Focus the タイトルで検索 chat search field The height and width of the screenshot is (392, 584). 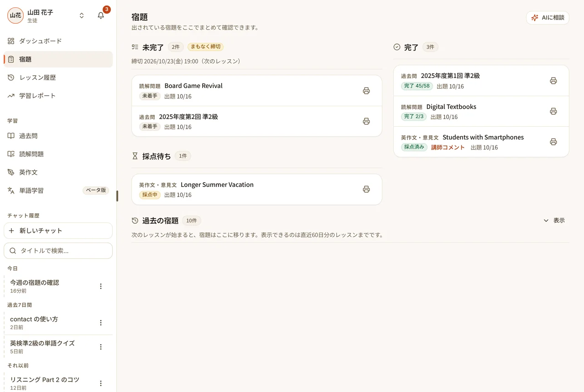coord(58,251)
